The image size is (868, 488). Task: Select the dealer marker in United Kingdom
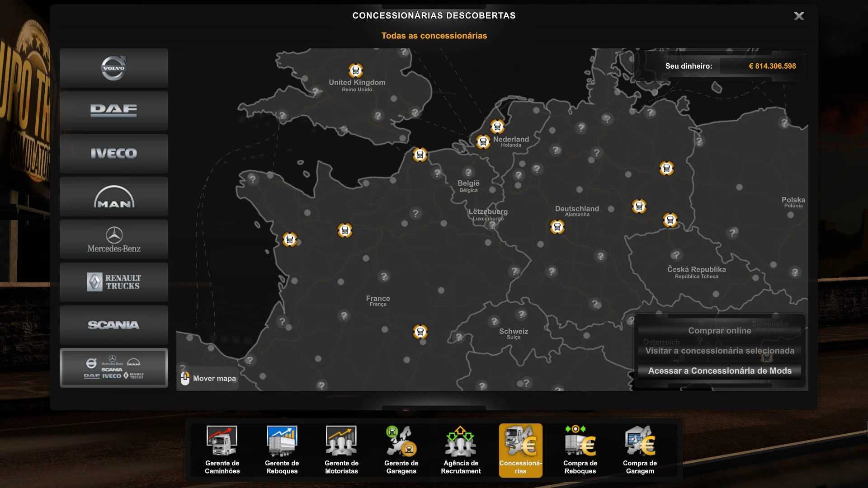tap(356, 70)
